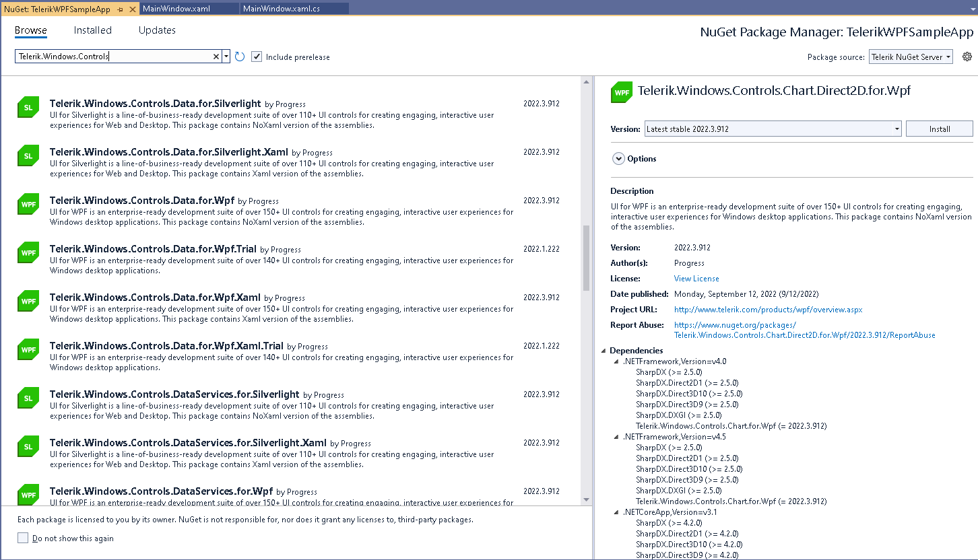Uncheck the Include prerelease checkbox
The image size is (978, 560).
click(x=256, y=57)
